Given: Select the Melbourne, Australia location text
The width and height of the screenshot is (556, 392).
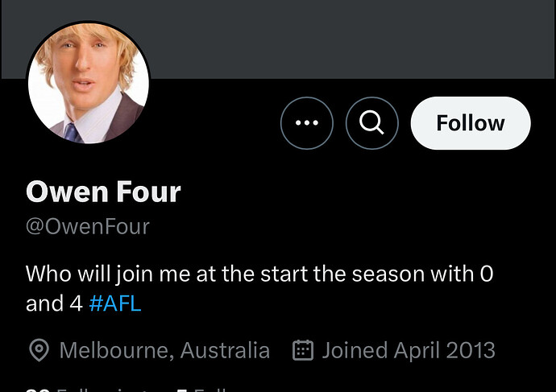Looking at the screenshot, I should [x=164, y=350].
